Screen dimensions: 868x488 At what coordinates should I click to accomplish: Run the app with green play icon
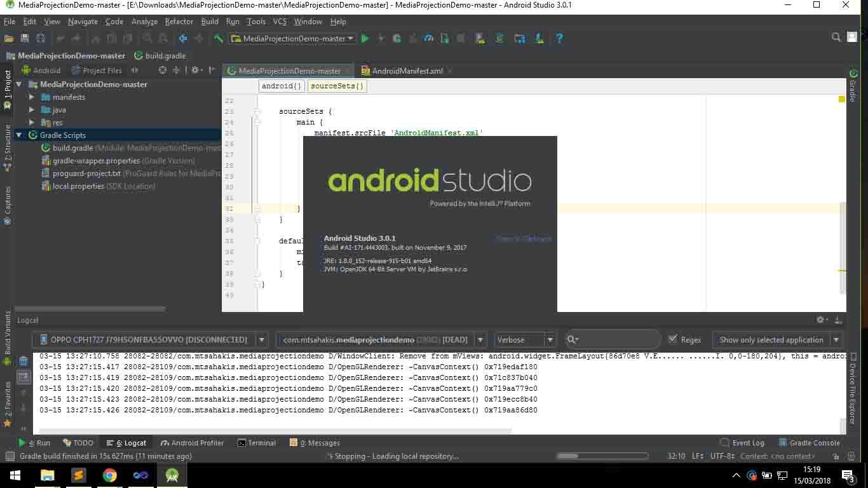point(365,39)
